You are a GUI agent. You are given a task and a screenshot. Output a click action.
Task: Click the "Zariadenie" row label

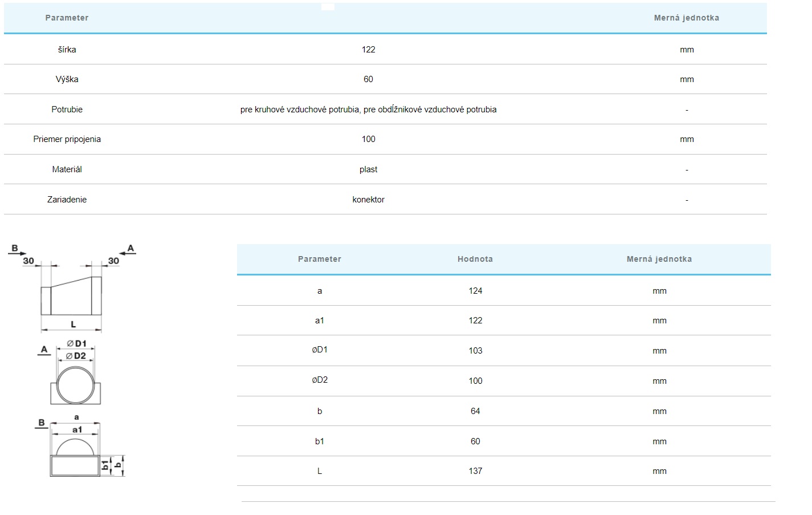[x=67, y=200]
